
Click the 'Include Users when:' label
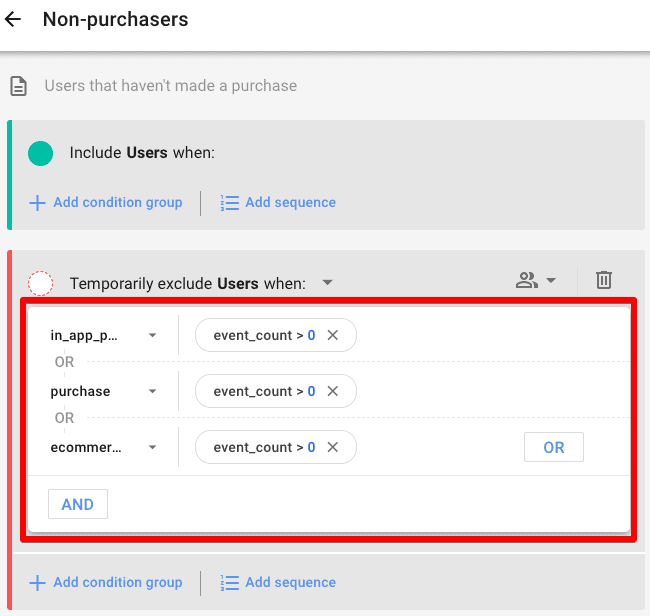(x=142, y=153)
